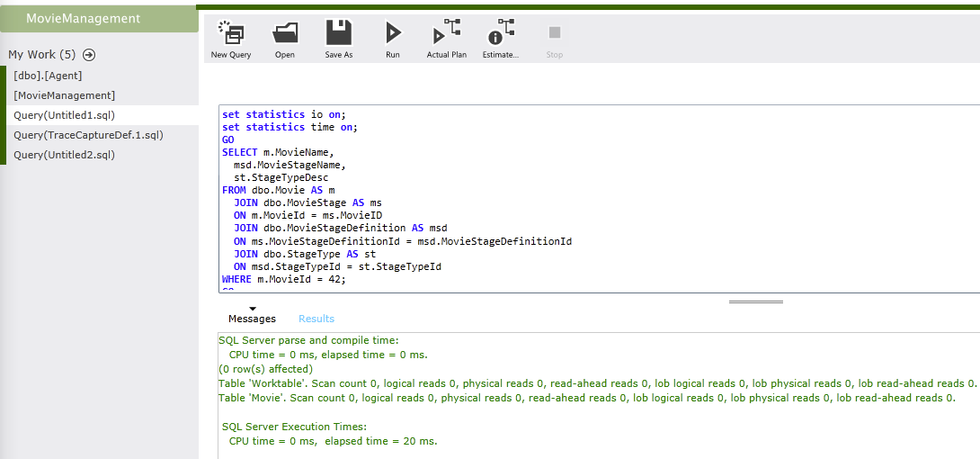The width and height of the screenshot is (980, 459).
Task: Click the 'set statistics io on;' line
Action: (x=284, y=114)
